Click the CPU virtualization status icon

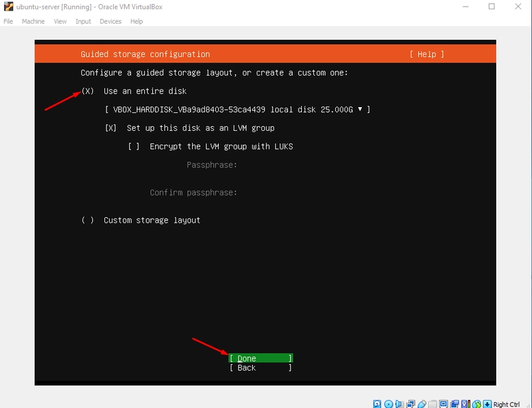[x=466, y=404]
